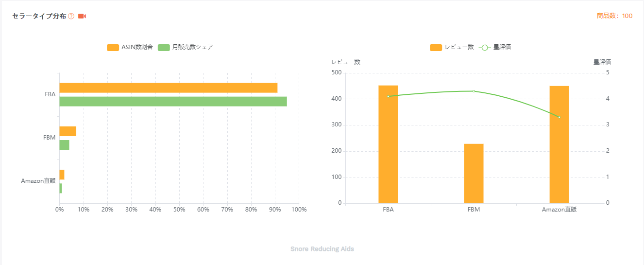This screenshot has width=644, height=265.
Task: Click the Amazon直販 review count column
Action: [x=559, y=144]
